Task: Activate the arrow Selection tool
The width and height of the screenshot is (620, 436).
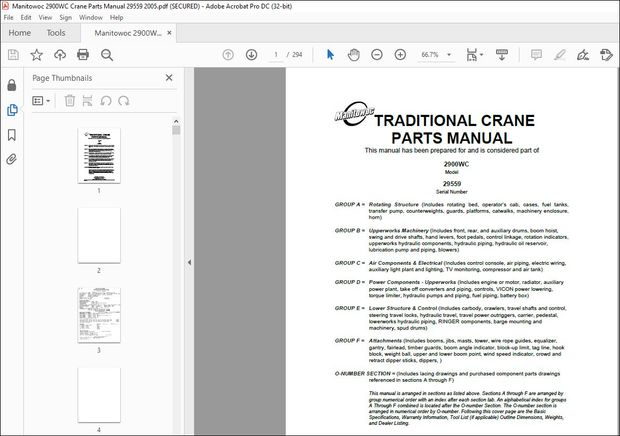Action: coord(331,54)
